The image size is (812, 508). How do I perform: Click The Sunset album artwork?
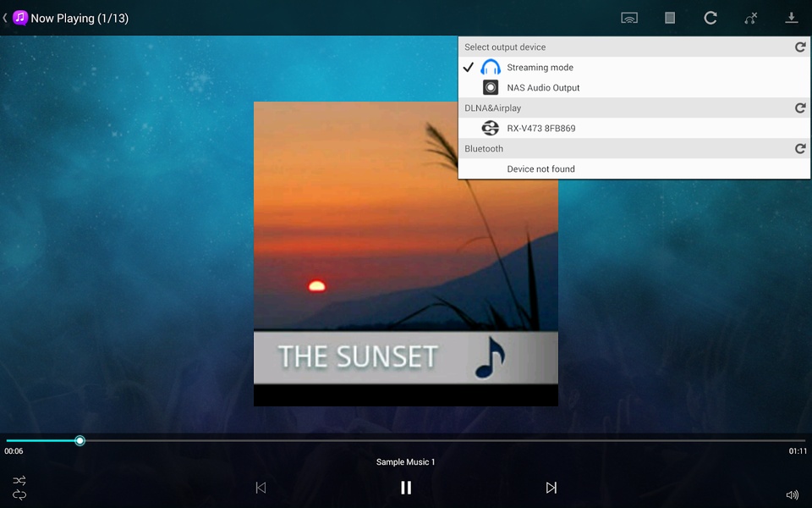[x=406, y=254]
